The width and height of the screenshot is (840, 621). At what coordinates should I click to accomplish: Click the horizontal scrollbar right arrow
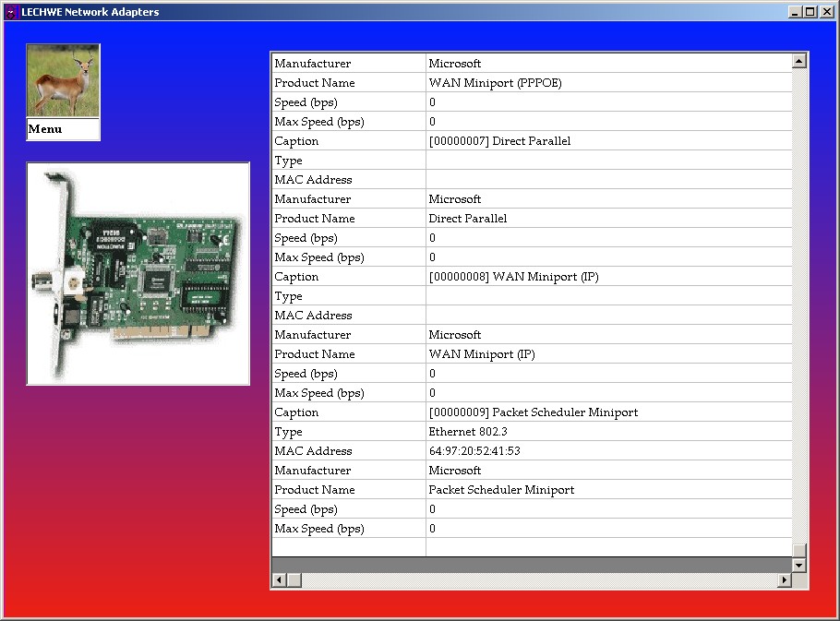tap(785, 580)
